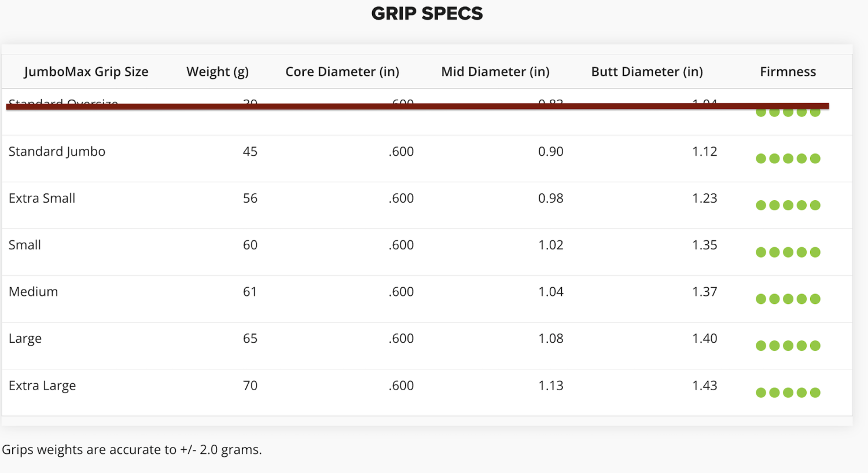Click the GRIP SPECS heading

click(x=427, y=13)
